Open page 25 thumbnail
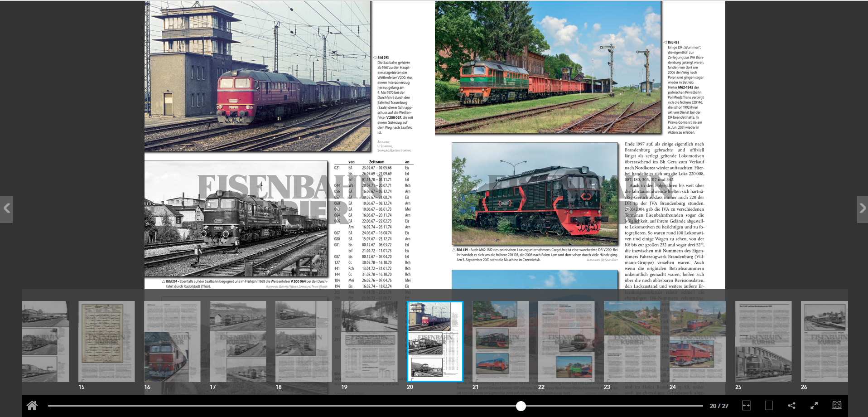 [x=763, y=341]
